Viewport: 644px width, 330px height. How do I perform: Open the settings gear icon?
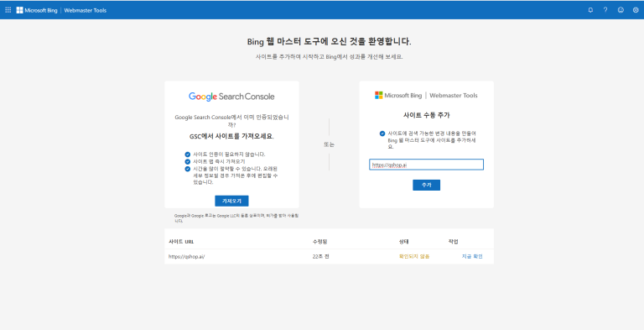tap(636, 10)
